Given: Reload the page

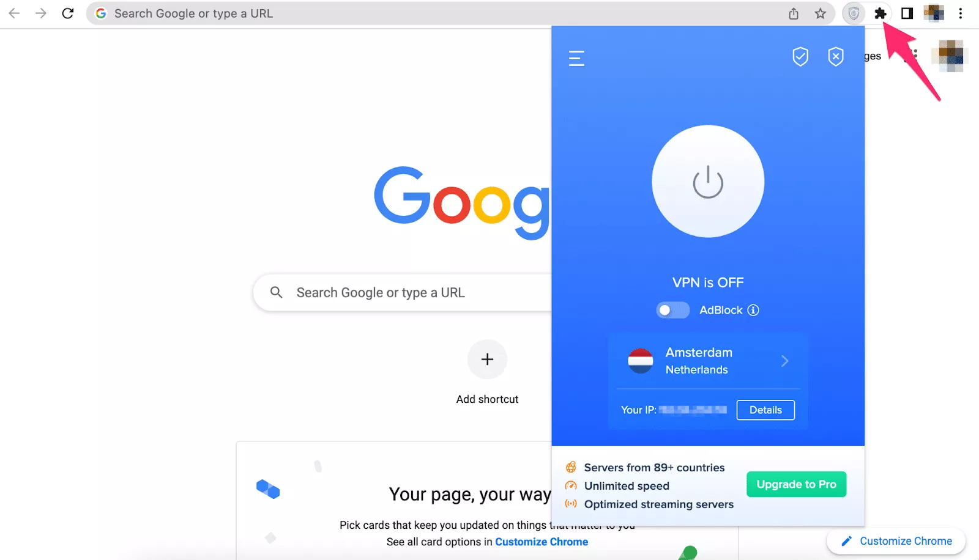Looking at the screenshot, I should click(x=68, y=13).
